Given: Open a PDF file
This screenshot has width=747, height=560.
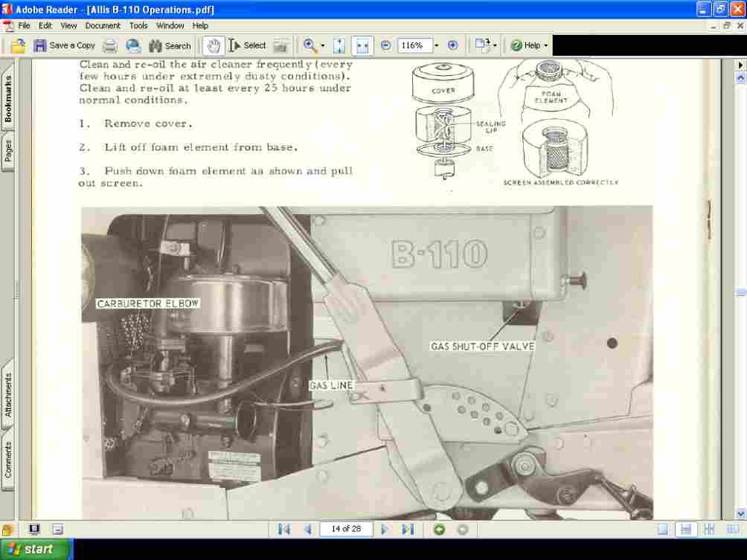Looking at the screenshot, I should click(x=16, y=45).
